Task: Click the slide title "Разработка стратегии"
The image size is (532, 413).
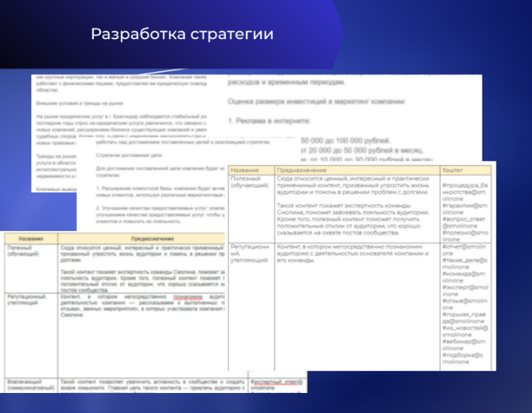Action: [x=182, y=34]
